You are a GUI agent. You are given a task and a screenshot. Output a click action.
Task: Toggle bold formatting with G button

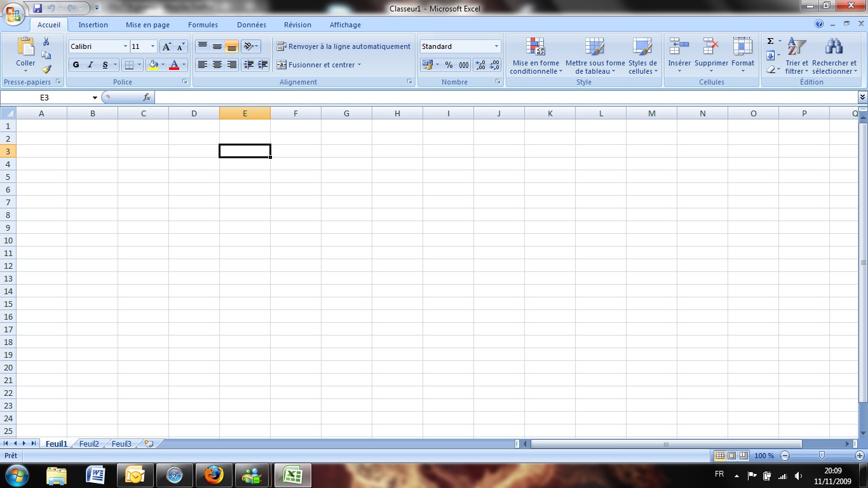click(76, 65)
